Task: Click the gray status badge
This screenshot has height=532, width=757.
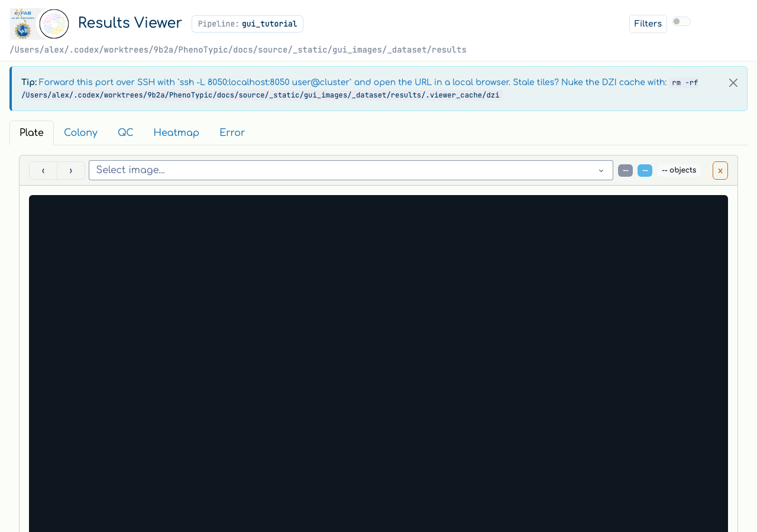Action: [625, 170]
